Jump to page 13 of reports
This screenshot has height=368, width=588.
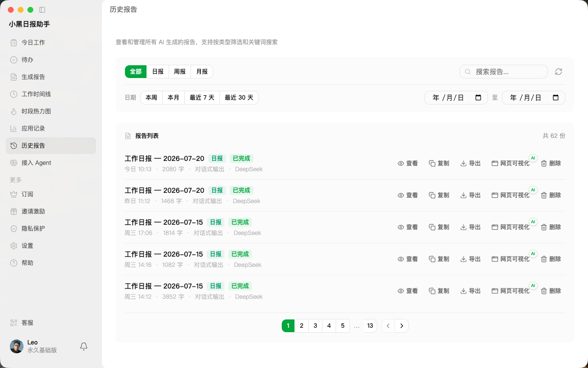pos(370,326)
